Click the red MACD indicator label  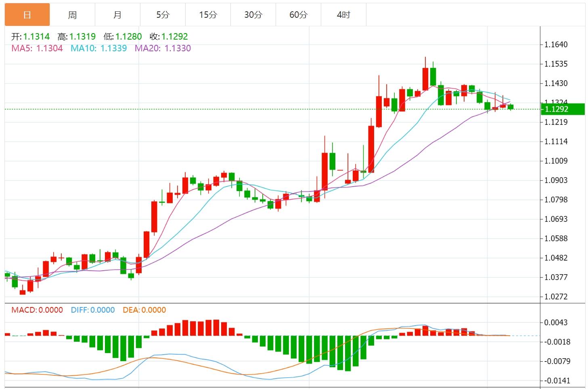tap(37, 310)
